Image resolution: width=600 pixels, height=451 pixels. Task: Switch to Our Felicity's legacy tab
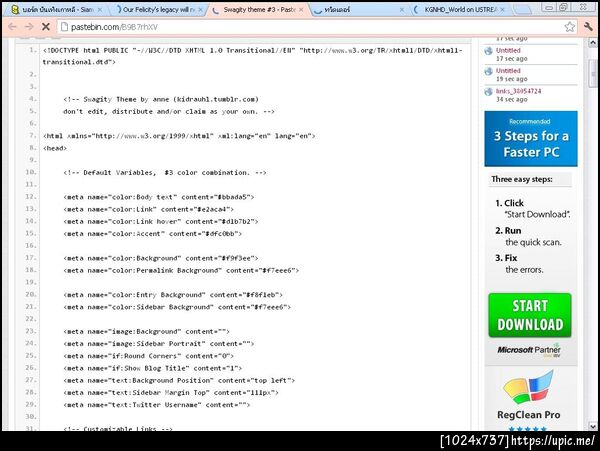coord(159,10)
